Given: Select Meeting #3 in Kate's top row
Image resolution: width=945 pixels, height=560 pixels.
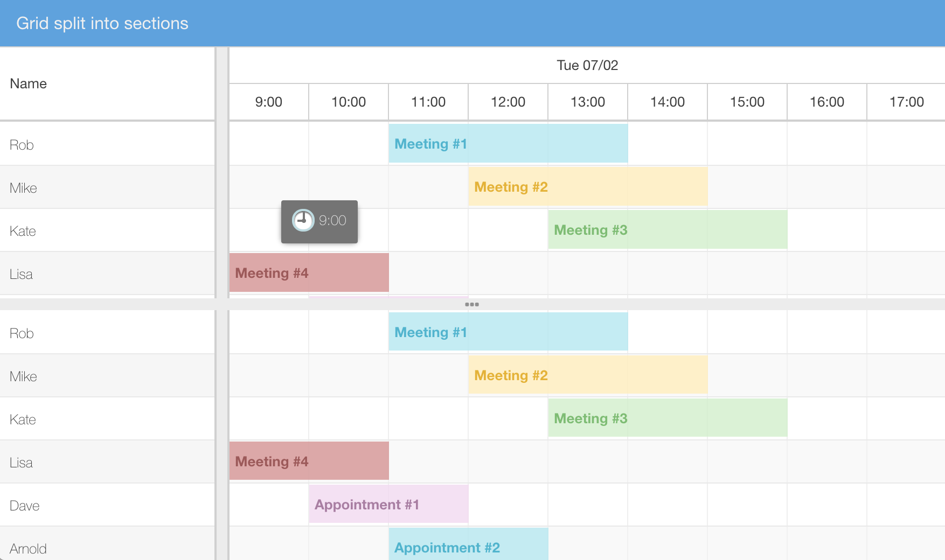Looking at the screenshot, I should click(x=666, y=230).
